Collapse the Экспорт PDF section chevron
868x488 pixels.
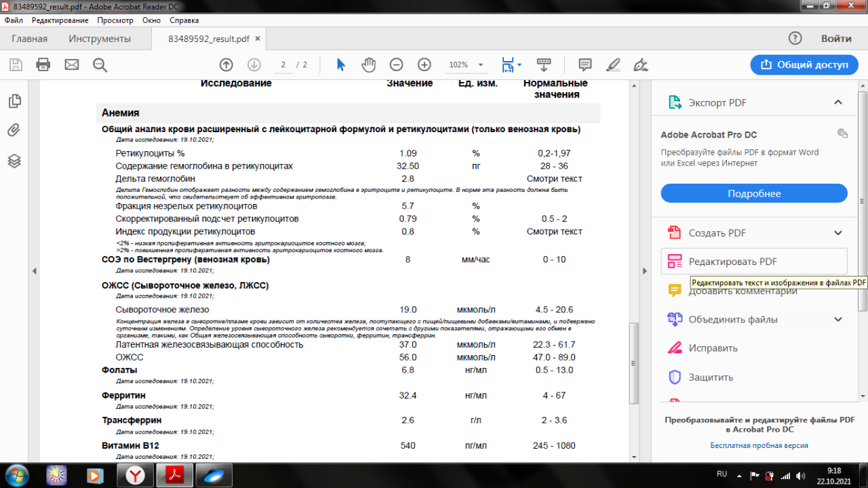pos(838,103)
